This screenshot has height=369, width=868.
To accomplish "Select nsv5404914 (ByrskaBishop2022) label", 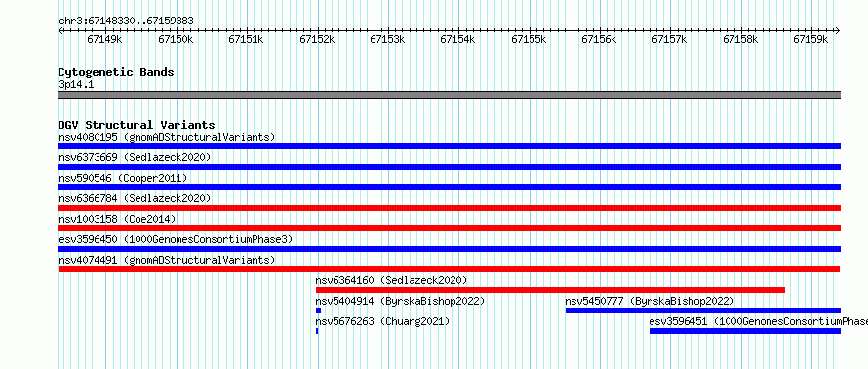I will (400, 301).
